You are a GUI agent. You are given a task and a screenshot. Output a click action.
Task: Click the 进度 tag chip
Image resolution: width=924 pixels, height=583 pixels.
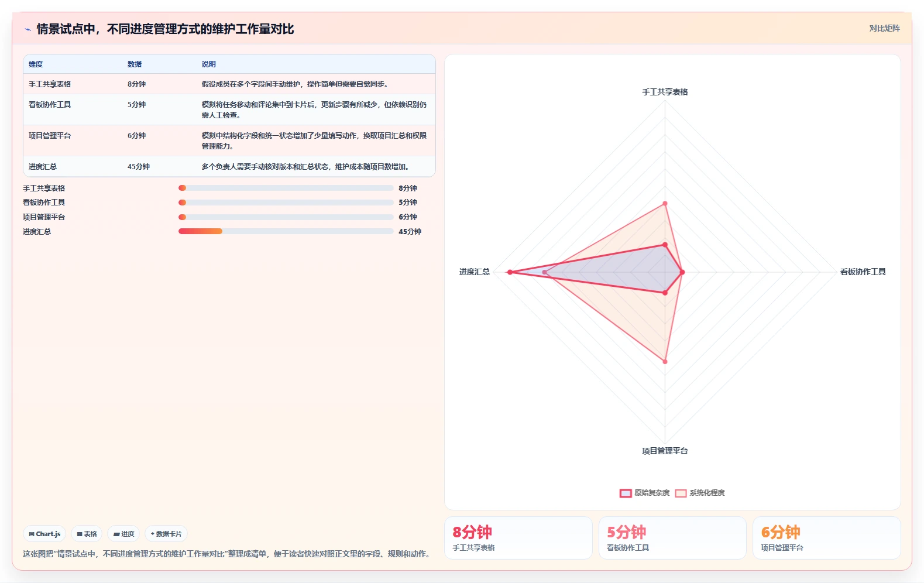coord(123,534)
